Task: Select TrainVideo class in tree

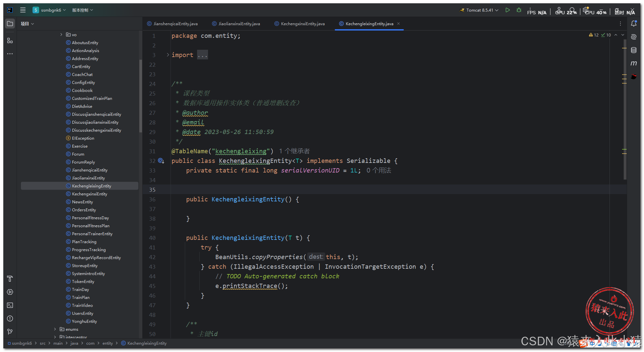Action: point(82,305)
